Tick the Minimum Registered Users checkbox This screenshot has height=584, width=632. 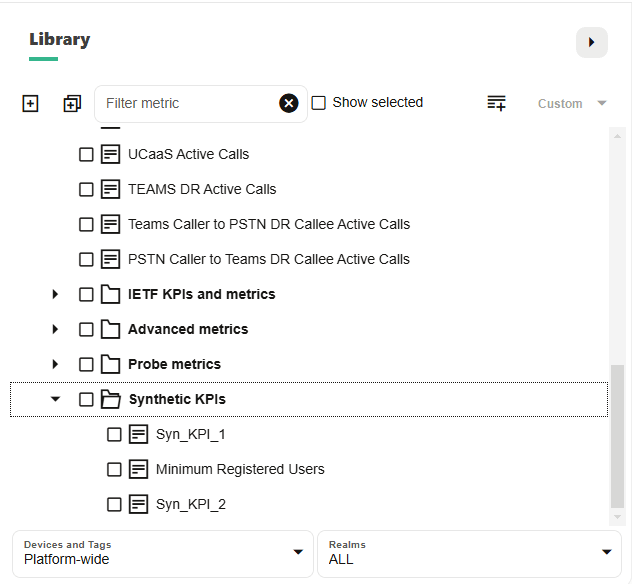[114, 469]
